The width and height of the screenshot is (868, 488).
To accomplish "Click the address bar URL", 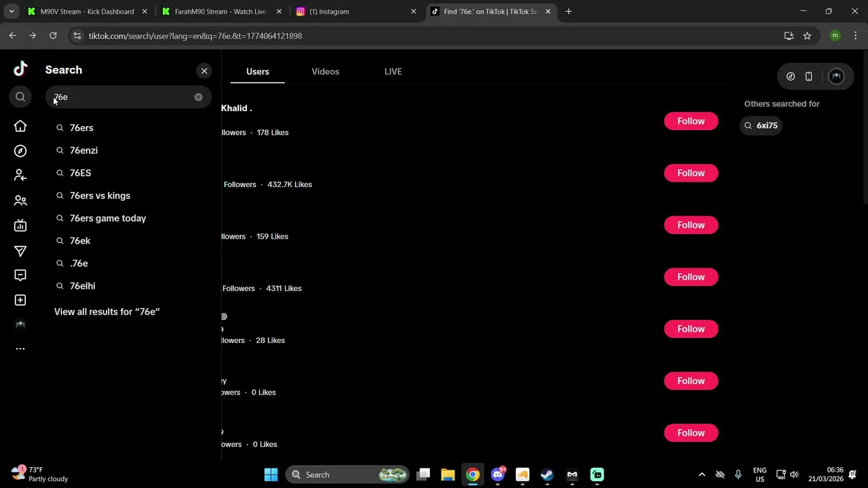I will tap(195, 36).
